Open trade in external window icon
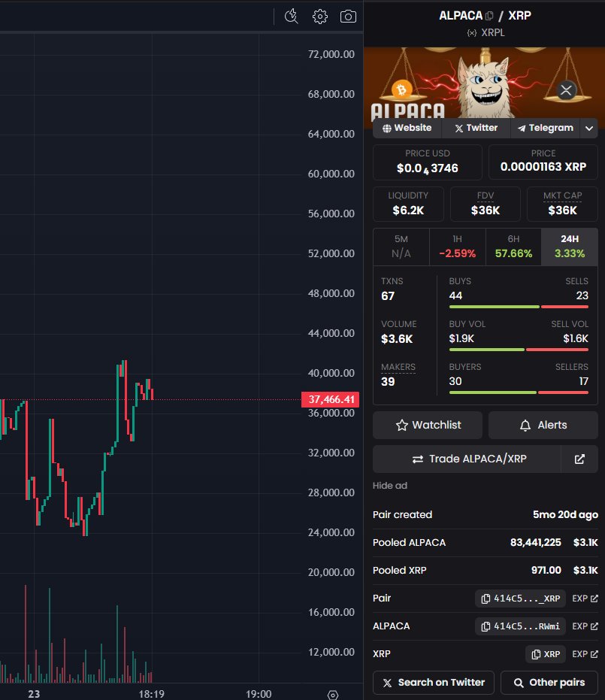The height and width of the screenshot is (700, 605). [x=579, y=459]
